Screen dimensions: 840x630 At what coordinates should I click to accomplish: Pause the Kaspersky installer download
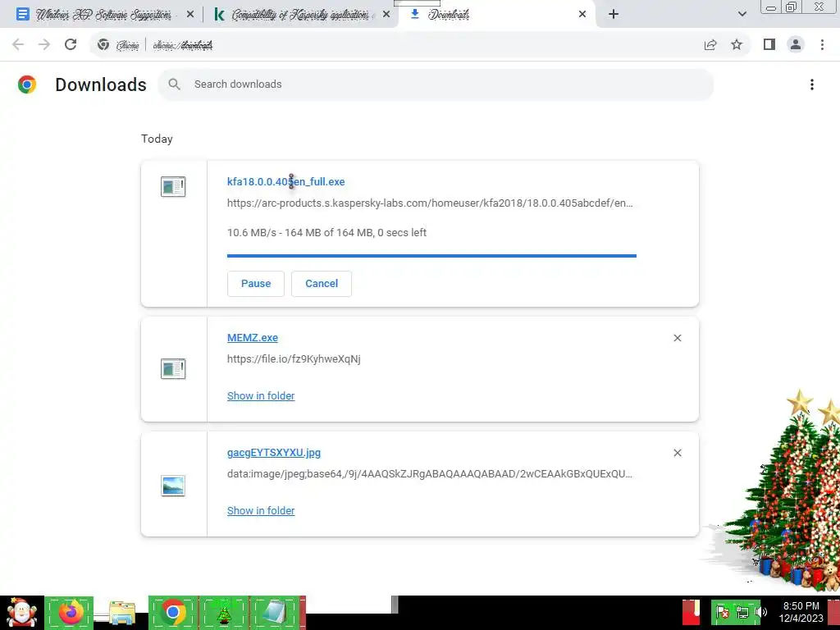coord(256,283)
